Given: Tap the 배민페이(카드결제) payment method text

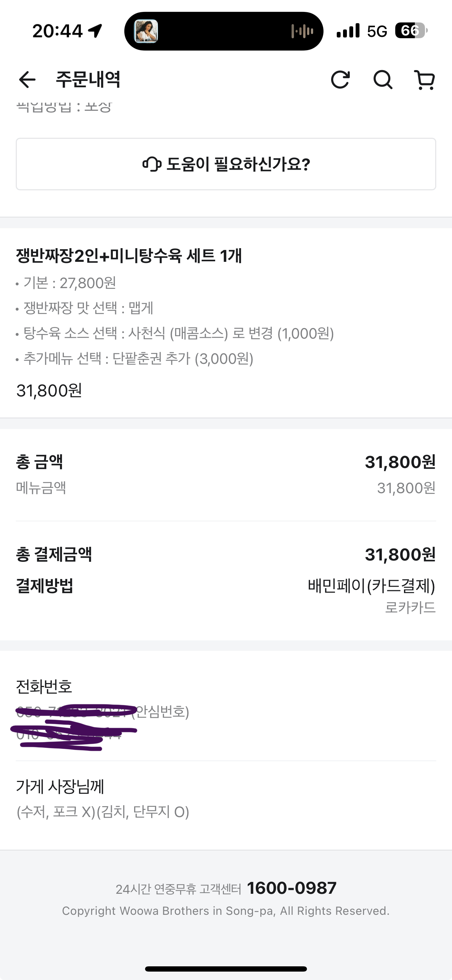Looking at the screenshot, I should click(371, 585).
